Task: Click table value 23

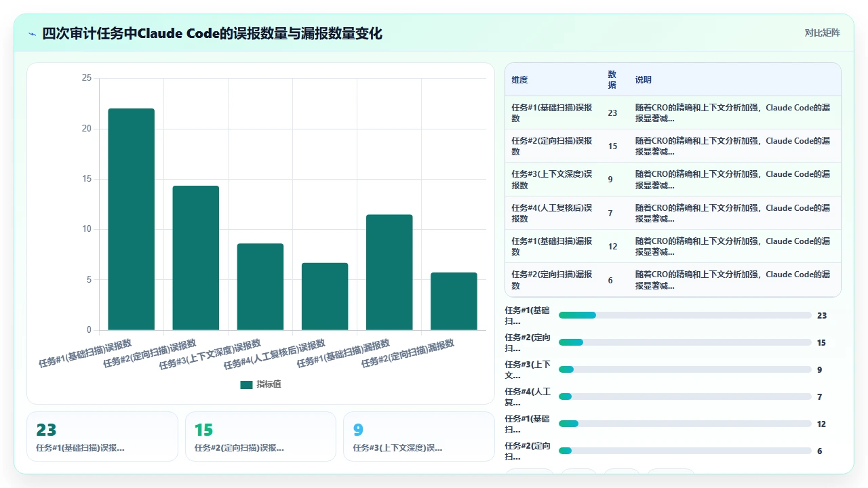Action: [x=612, y=113]
